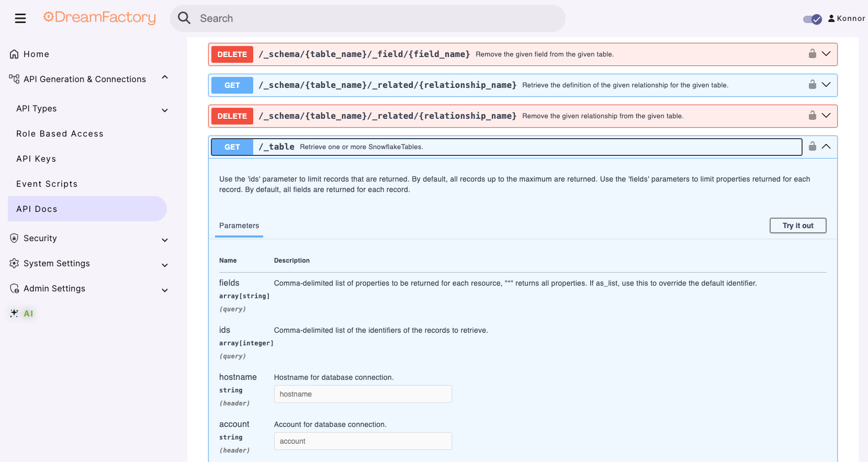Click the 'Name' column header
Image resolution: width=868 pixels, height=462 pixels.
(x=228, y=261)
